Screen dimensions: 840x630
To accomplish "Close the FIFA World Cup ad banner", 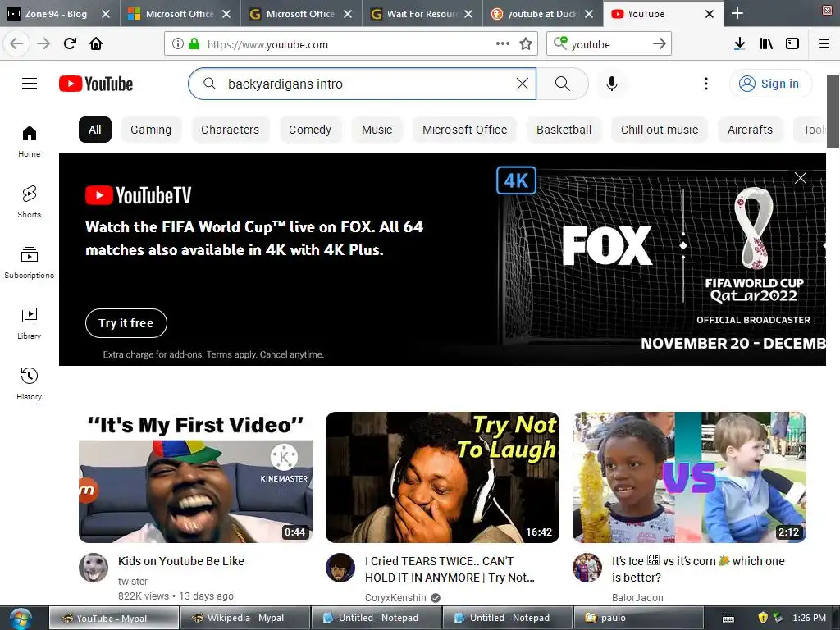I will pyautogui.click(x=801, y=178).
